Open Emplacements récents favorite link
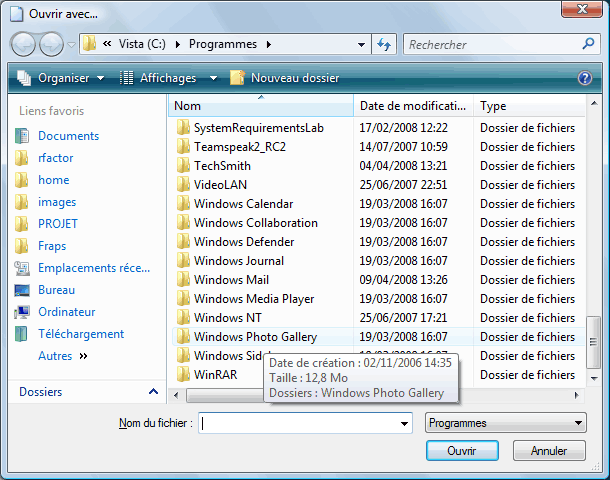Screen dimensions: 610x480 (x=94, y=268)
